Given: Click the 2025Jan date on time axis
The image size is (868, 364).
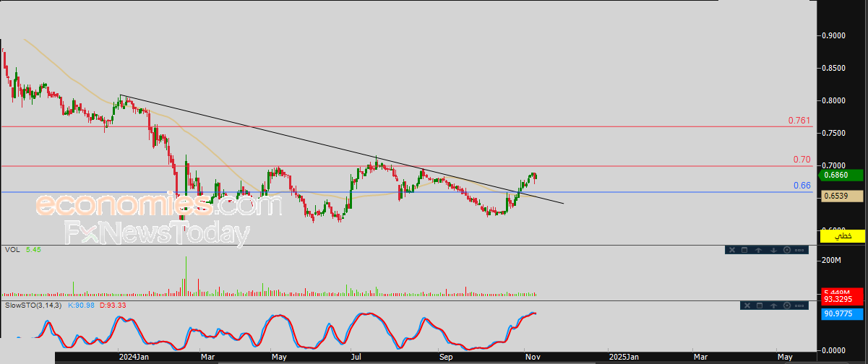Looking at the screenshot, I should 624,357.
